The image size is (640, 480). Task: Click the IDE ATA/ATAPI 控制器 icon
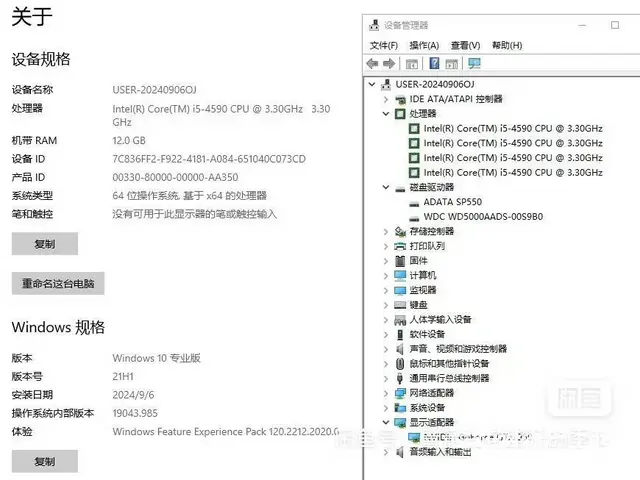pos(400,99)
